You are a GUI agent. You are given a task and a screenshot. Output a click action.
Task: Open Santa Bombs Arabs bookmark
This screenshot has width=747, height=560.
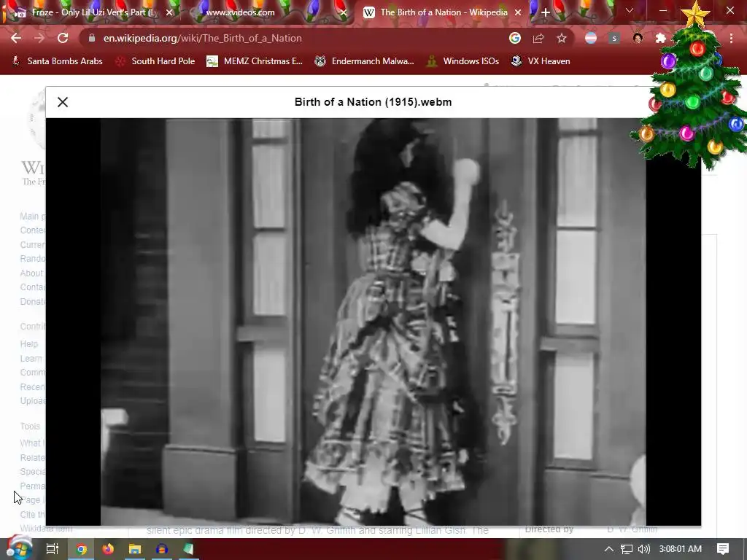pyautogui.click(x=57, y=61)
